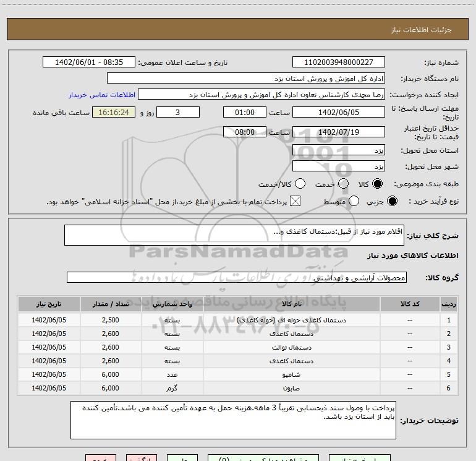The width and height of the screenshot is (476, 461).
Task: Open the اطلاعات تماس خریدار link
Action: (102, 95)
